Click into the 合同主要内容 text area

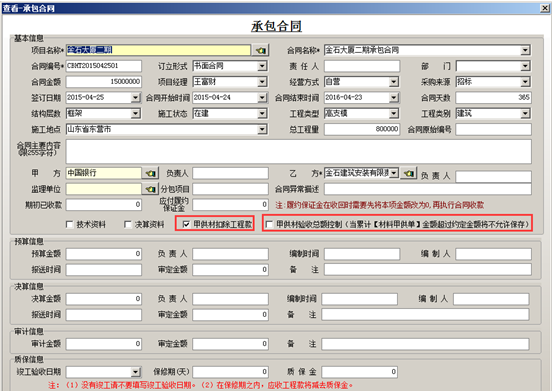pos(299,152)
